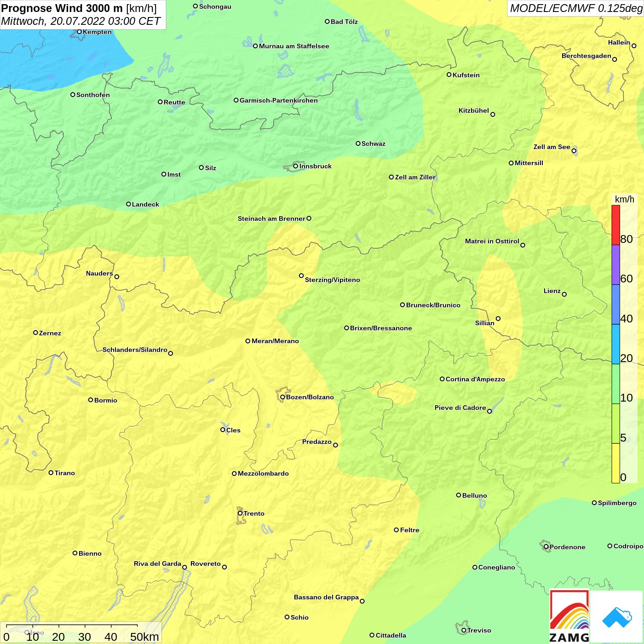This screenshot has width=644, height=644.
Task: Click the Schio town label
Action: 299,617
